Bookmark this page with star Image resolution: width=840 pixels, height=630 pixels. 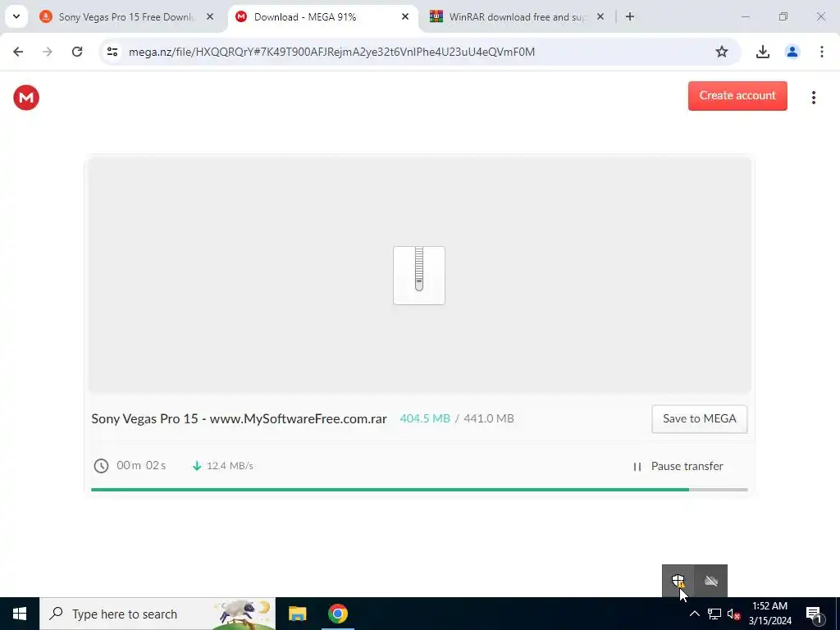[722, 52]
